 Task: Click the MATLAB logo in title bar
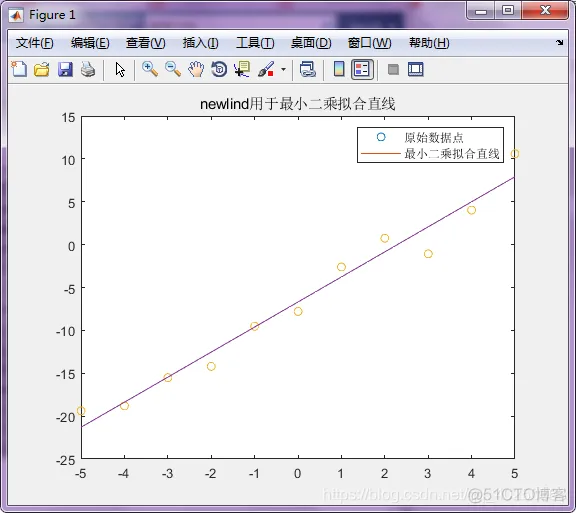pos(16,15)
